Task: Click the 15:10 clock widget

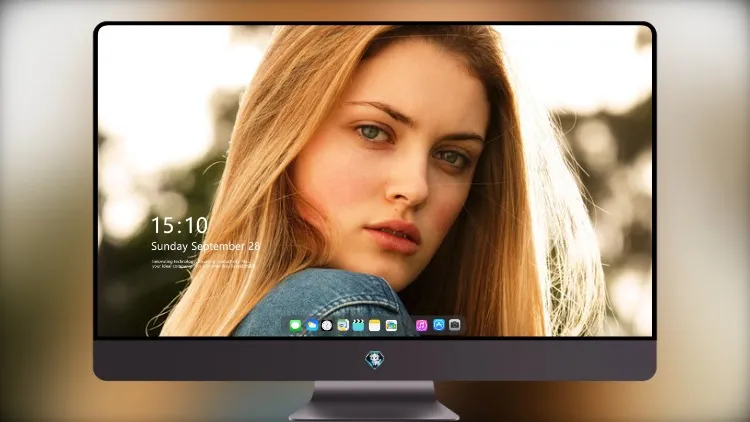Action: tap(179, 225)
